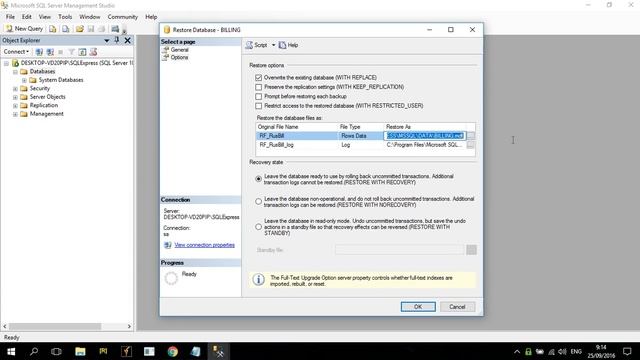This screenshot has height=360, width=640.
Task: Click Cancel in the Restore Database dialog
Action: 457,307
